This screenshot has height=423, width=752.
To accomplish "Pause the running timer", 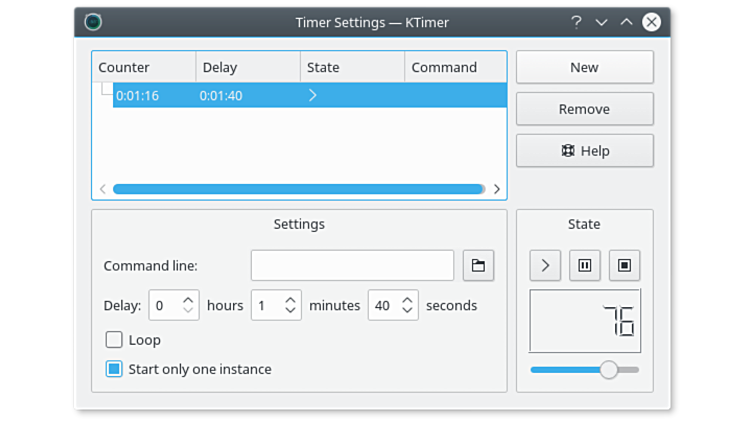I will point(585,265).
